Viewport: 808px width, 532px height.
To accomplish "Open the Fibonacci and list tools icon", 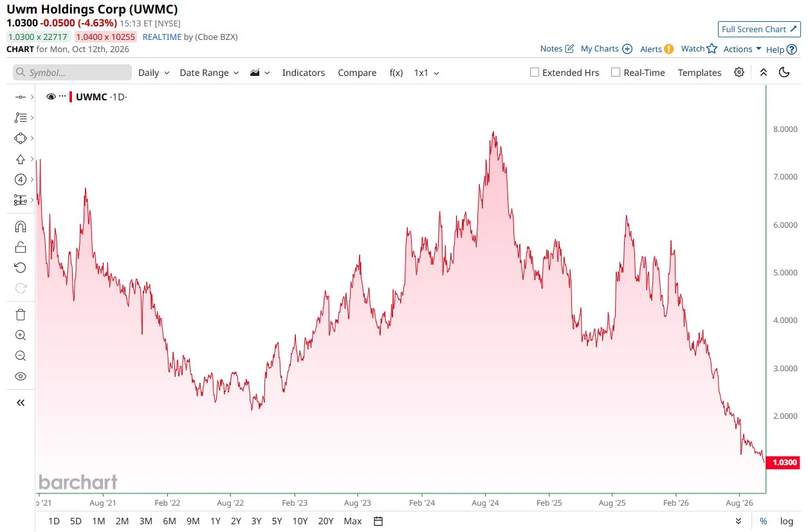I will 20,118.
